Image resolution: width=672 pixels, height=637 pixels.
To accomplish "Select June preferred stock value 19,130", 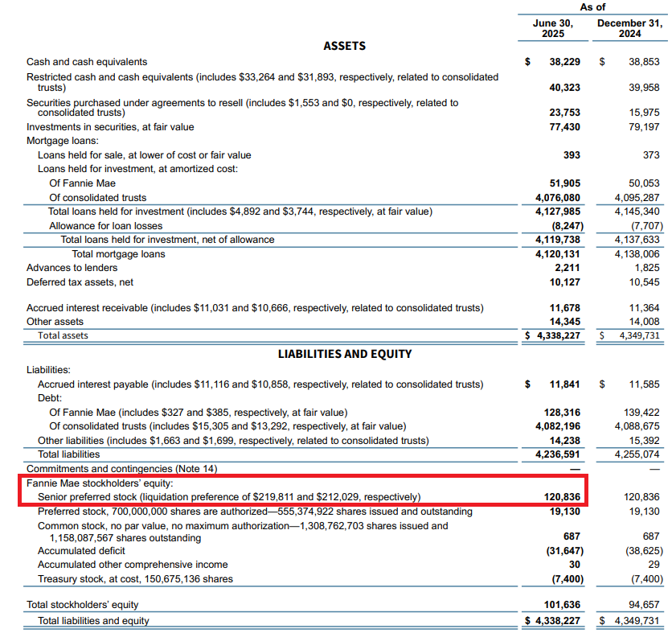I will coord(565,512).
